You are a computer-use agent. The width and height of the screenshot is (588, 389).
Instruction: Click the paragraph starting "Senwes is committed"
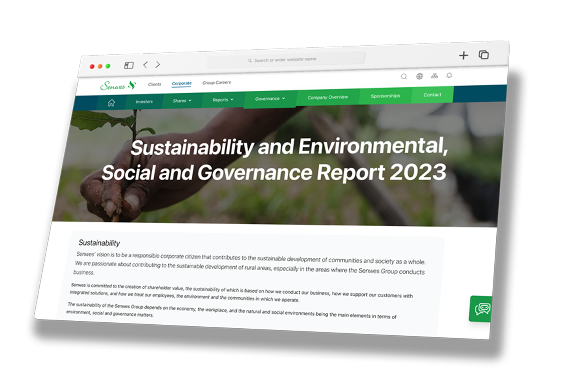(x=242, y=293)
